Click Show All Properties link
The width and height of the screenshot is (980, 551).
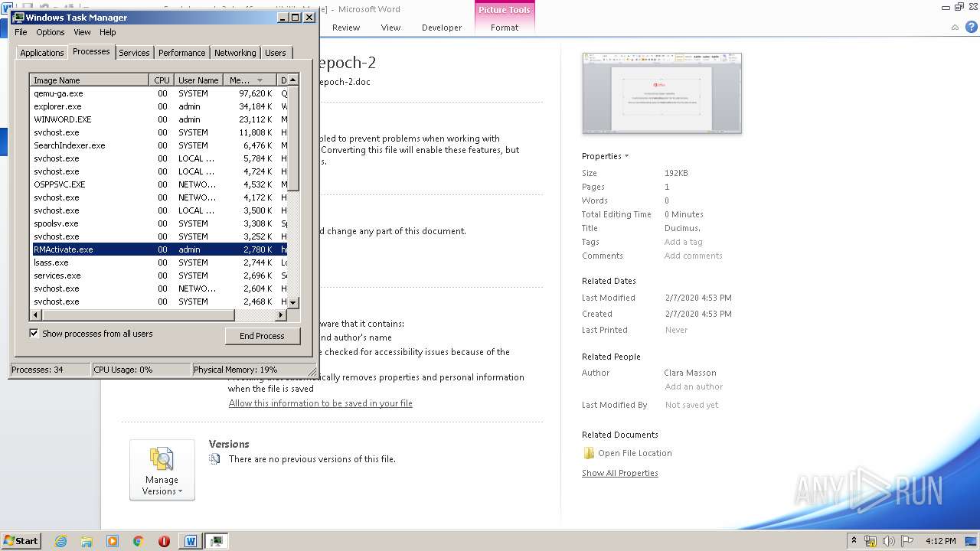(x=619, y=473)
